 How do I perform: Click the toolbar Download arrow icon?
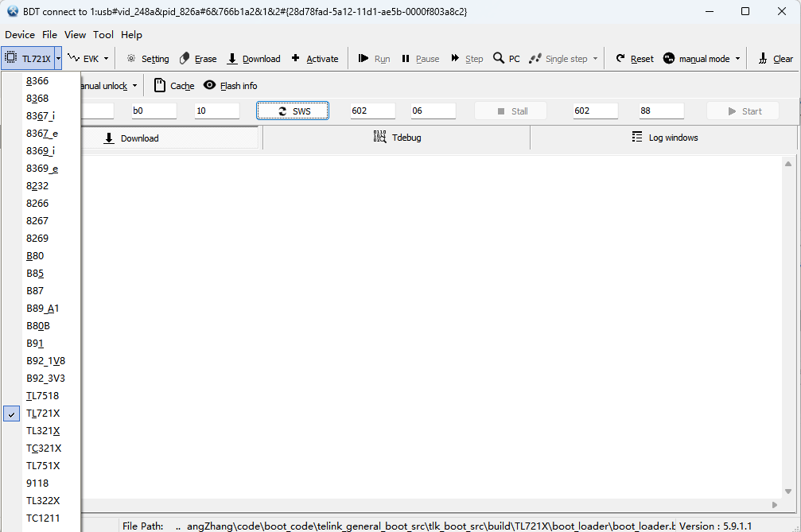[232, 59]
